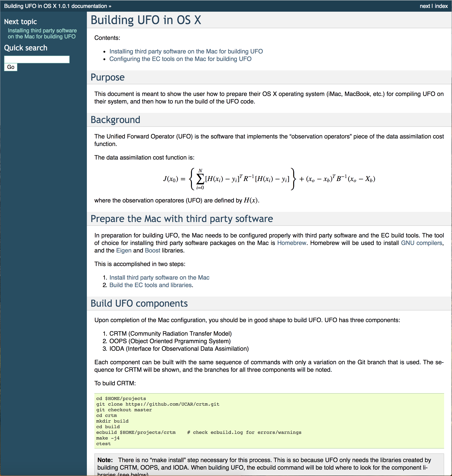Follow the 'GNU compilers' hyperlink
452x476 pixels.
(x=422, y=243)
